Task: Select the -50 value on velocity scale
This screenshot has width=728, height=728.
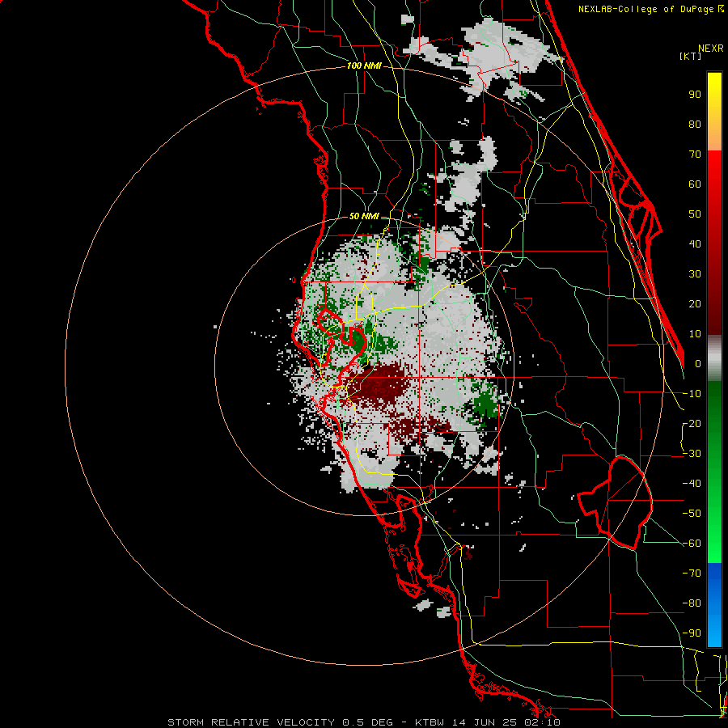Action: click(692, 514)
